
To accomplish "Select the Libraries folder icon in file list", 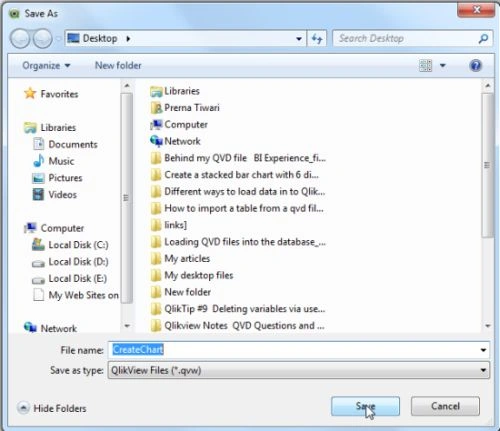I will pos(156,91).
